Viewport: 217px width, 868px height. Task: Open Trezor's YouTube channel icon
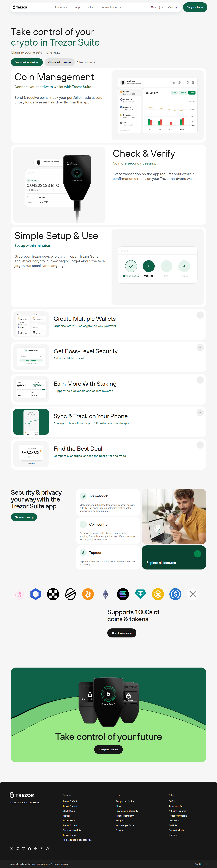tap(41, 849)
